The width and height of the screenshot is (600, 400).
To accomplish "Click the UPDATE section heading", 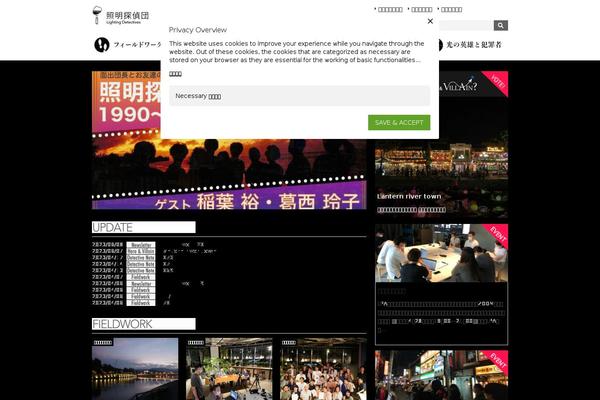I will (x=143, y=227).
